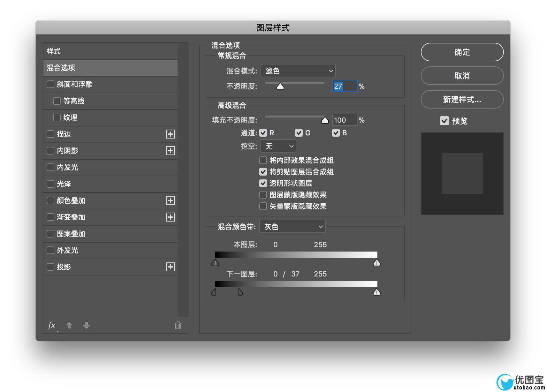The width and height of the screenshot is (546, 392).
Task: Tick the 图案叠加 effect checkbox
Action: coord(50,234)
